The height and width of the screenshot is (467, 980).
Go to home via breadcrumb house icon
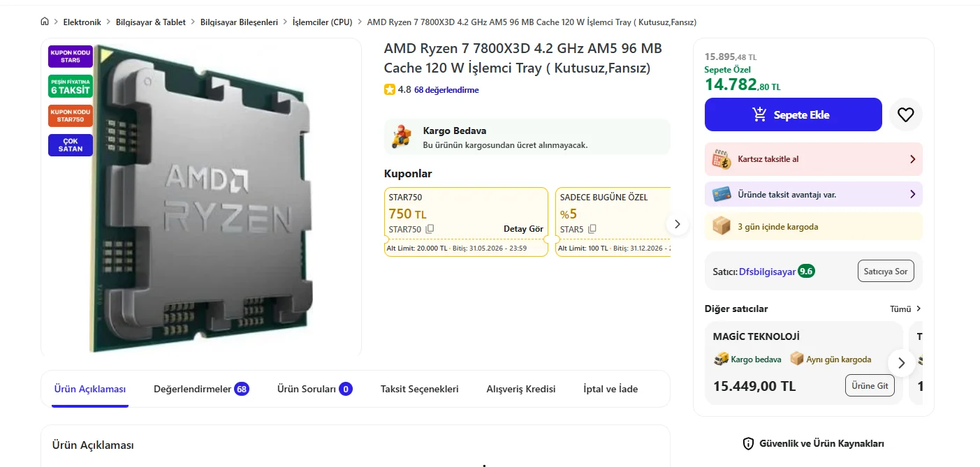coord(45,22)
